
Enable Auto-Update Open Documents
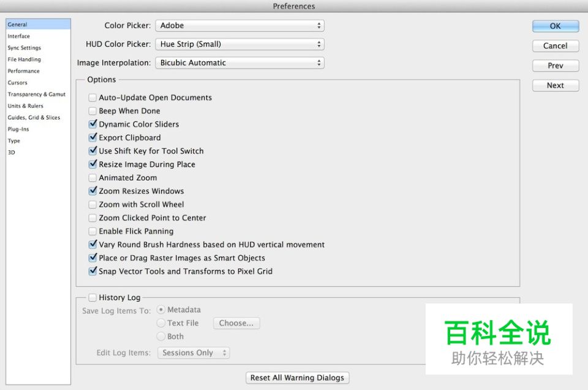point(92,97)
